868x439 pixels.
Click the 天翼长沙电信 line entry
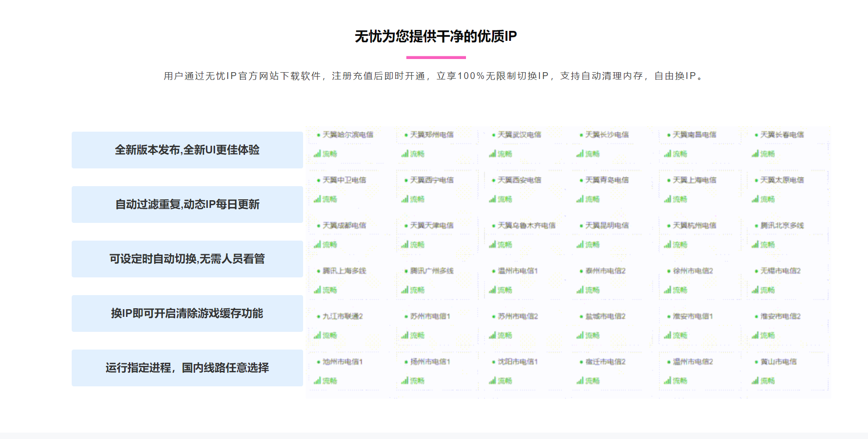(607, 135)
